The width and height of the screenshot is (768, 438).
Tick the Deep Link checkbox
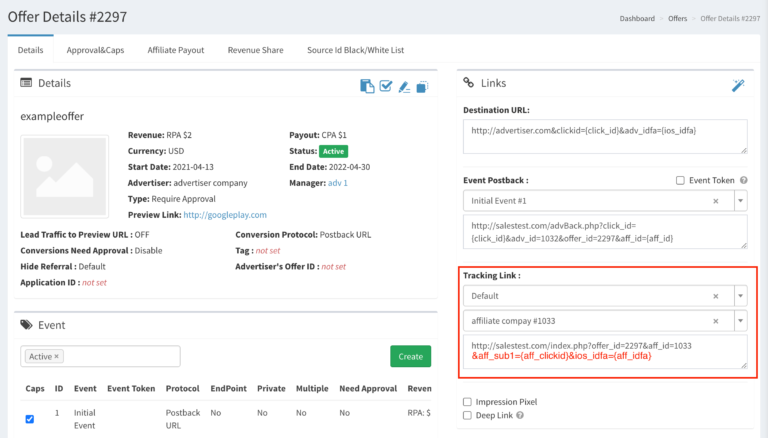(x=468, y=415)
